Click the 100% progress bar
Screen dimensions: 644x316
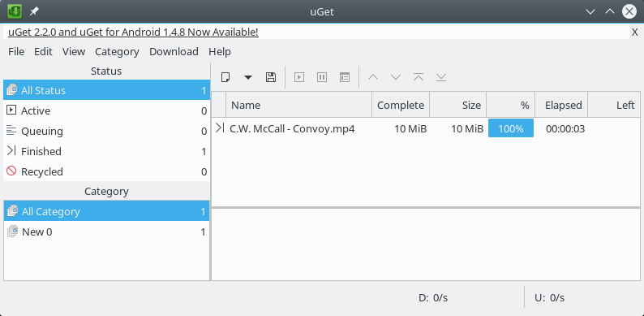pos(510,128)
